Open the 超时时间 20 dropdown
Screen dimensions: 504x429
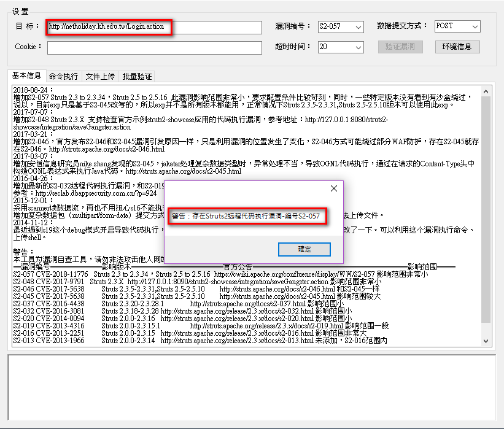tap(341, 47)
